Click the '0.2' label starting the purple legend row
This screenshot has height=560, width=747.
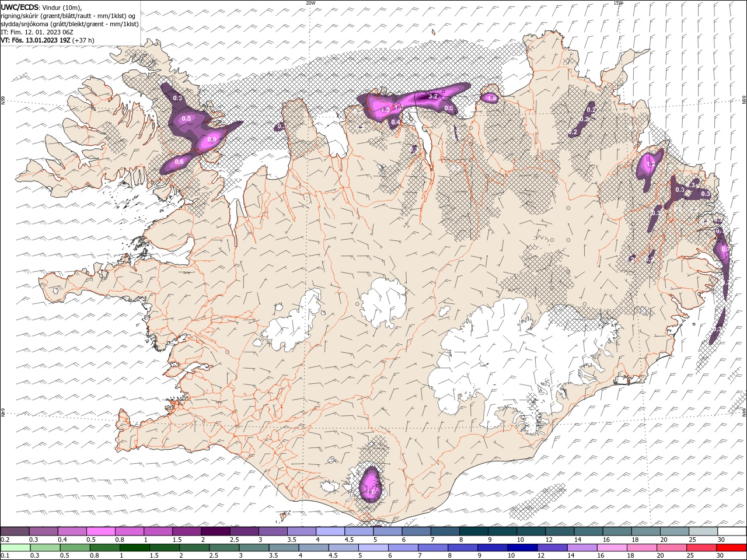(5, 540)
